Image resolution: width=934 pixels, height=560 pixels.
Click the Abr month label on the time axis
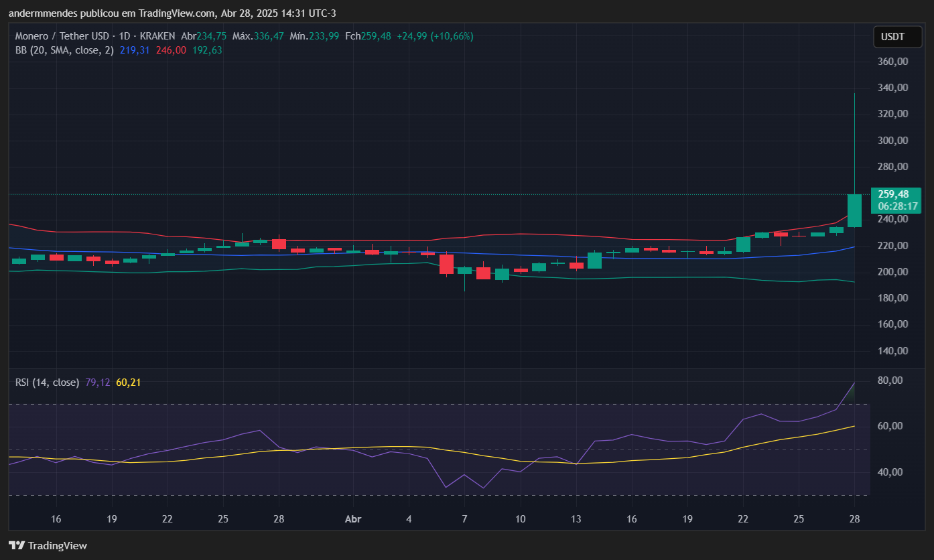[x=353, y=519]
